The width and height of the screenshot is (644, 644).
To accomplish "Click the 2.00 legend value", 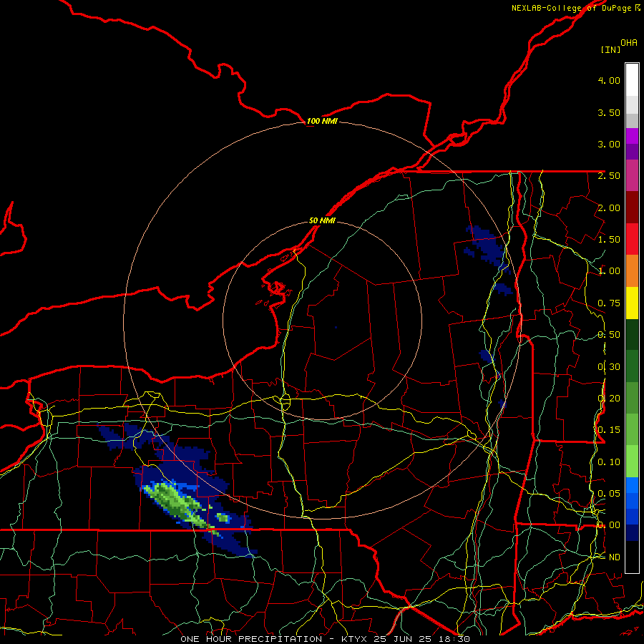I will [x=609, y=208].
